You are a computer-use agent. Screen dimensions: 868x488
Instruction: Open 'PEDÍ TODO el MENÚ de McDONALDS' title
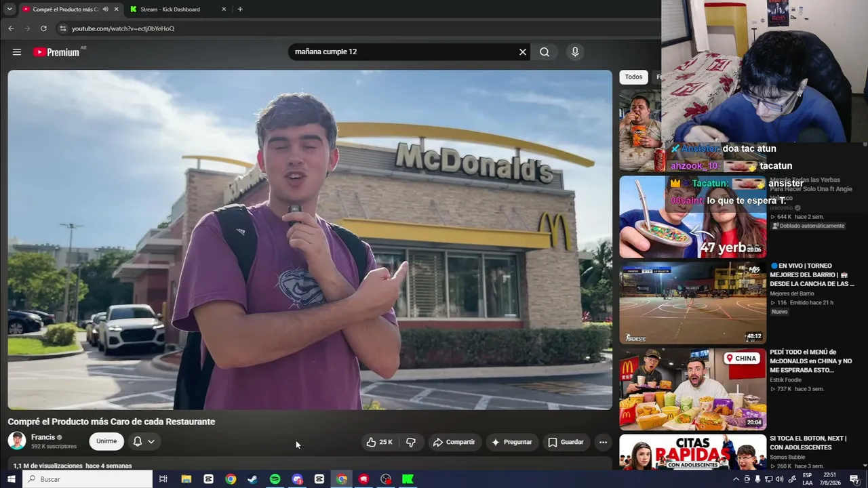coord(811,361)
